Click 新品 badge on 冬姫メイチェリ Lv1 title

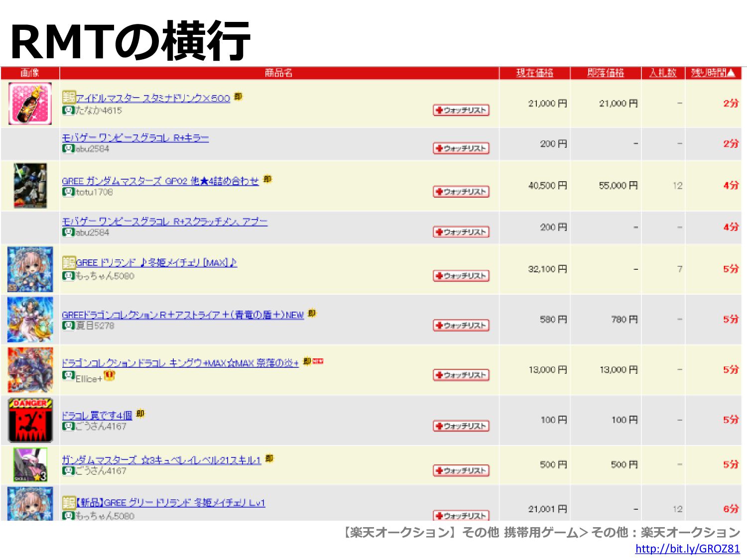click(x=69, y=502)
